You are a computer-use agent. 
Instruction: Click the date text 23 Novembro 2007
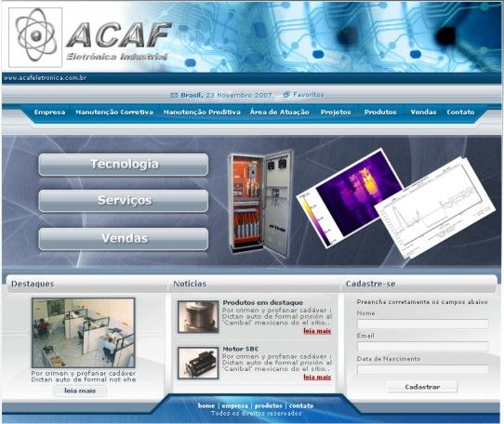click(239, 95)
